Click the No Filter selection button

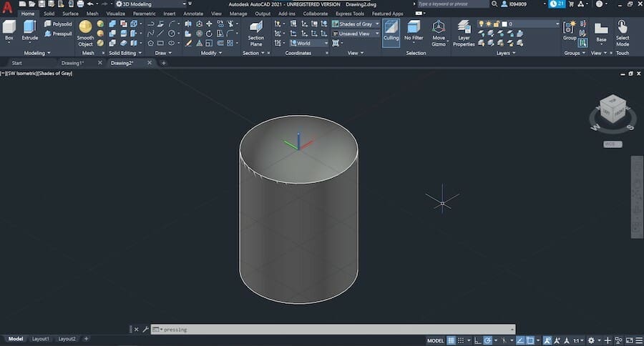tap(414, 30)
